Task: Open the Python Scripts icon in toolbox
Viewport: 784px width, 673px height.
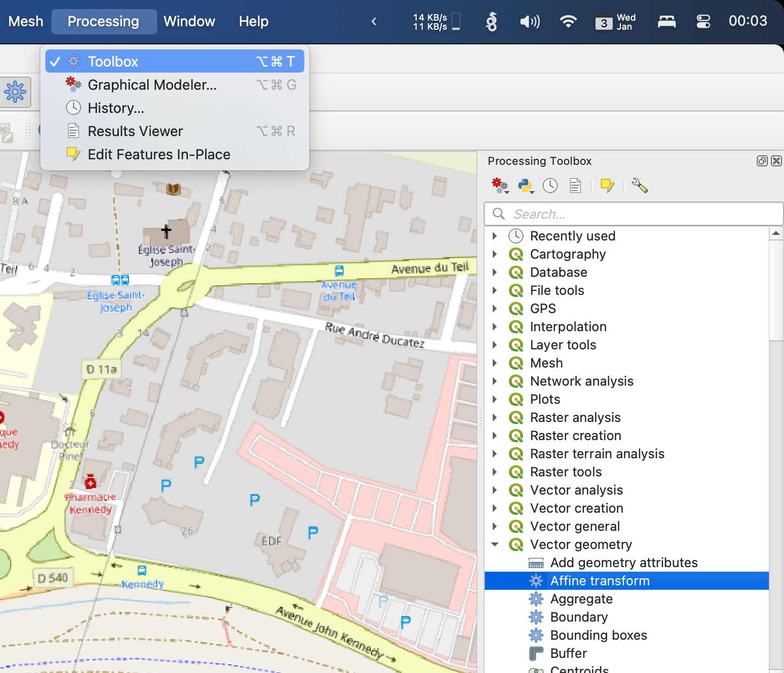Action: tap(526, 186)
